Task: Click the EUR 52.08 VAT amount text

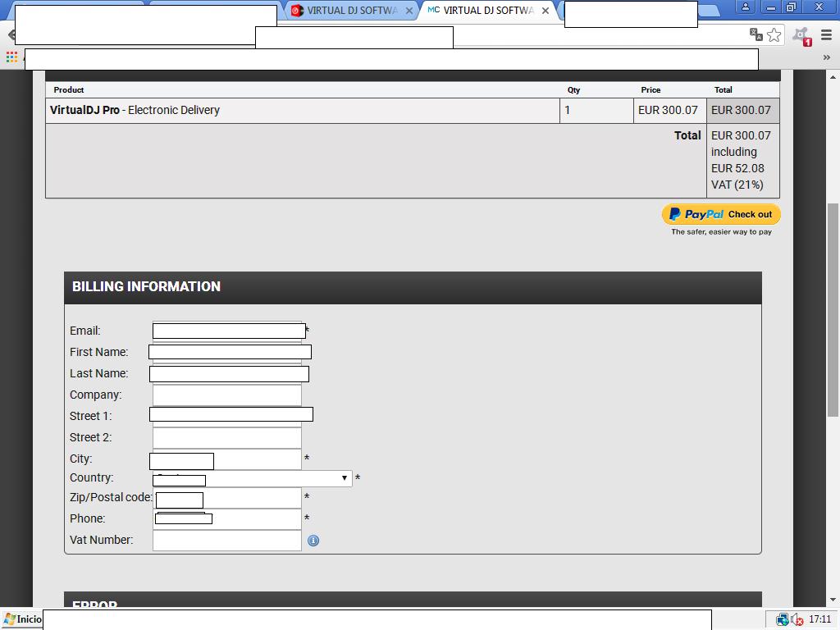Action: (737, 168)
